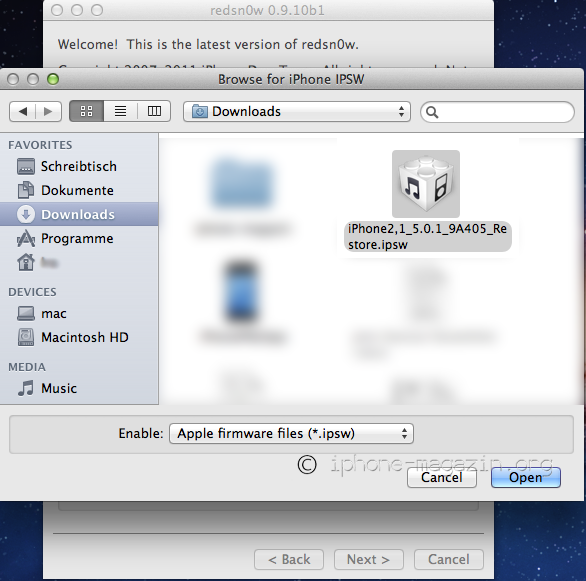
Task: Click the Music note icon
Action: 26,388
